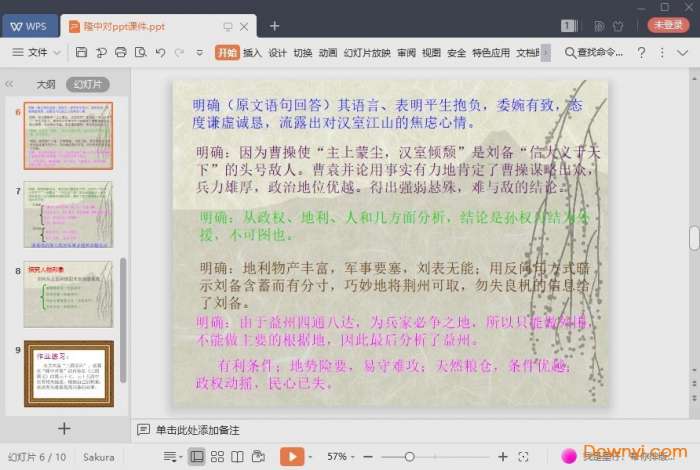This screenshot has width=700, height=470.
Task: Toggle the notes panel icon in status bar
Action: coord(170,456)
